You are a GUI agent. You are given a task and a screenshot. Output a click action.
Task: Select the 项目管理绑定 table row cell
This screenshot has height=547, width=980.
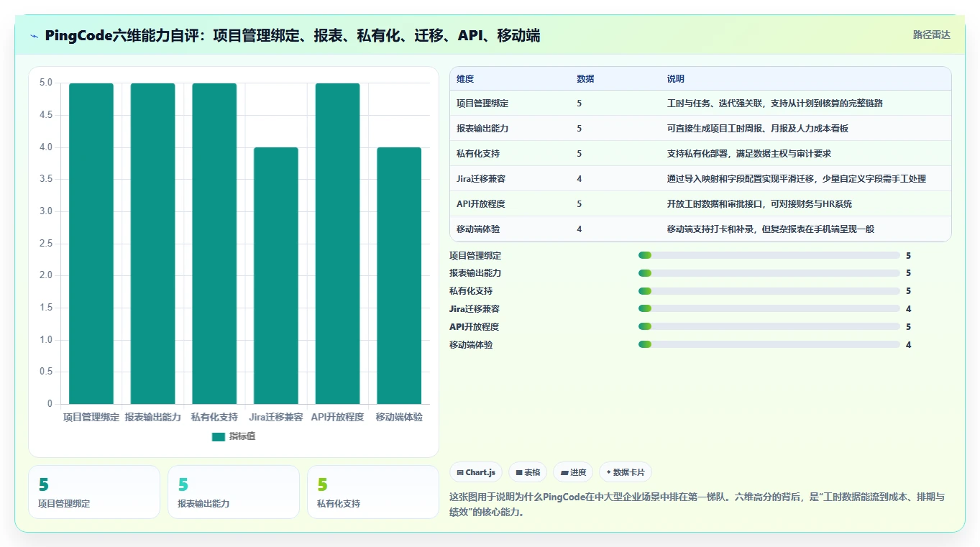(x=482, y=104)
